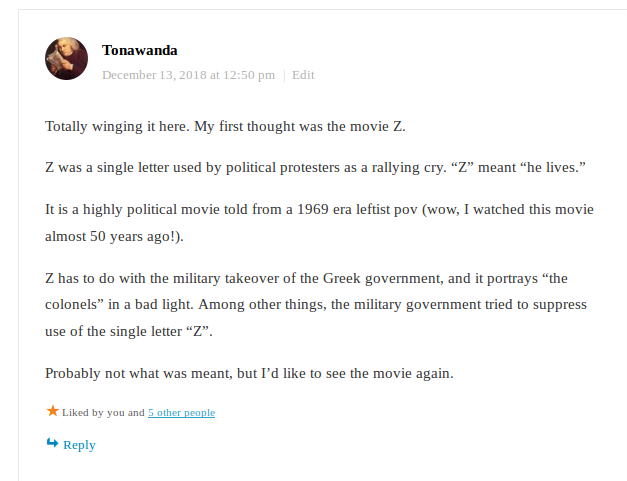Open the December 13, 2018 timestamp permalink
The height and width of the screenshot is (481, 627).
(x=188, y=75)
